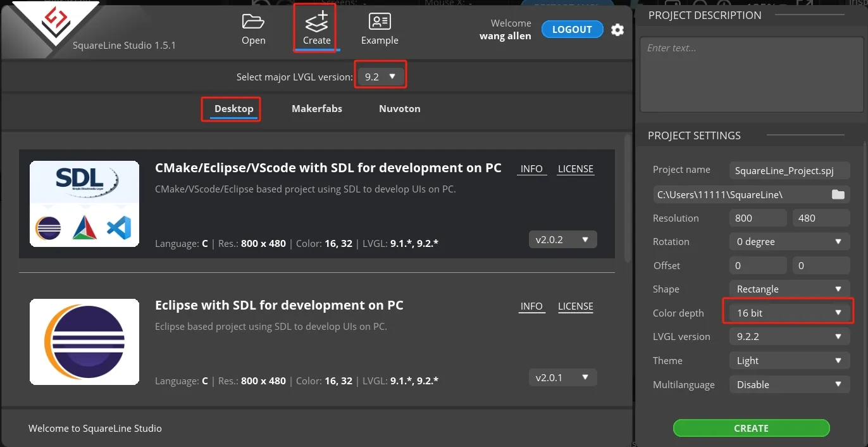Click the green CREATE button
The height and width of the screenshot is (447, 868).
click(x=751, y=428)
